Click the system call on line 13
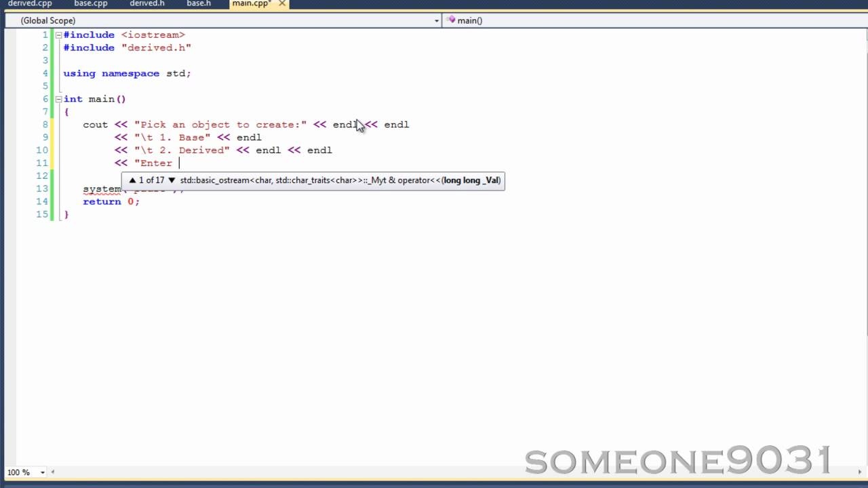Screen dimensions: 868x488 [x=102, y=189]
